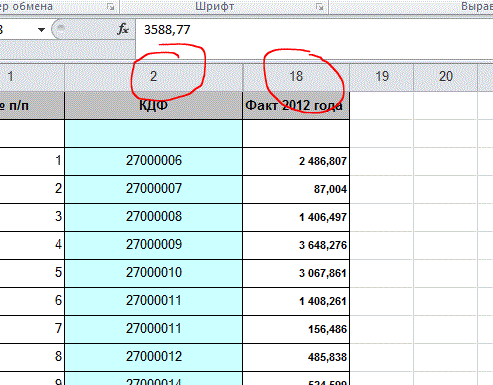Select value cell 1 408,261
493x385 pixels.
point(296,301)
